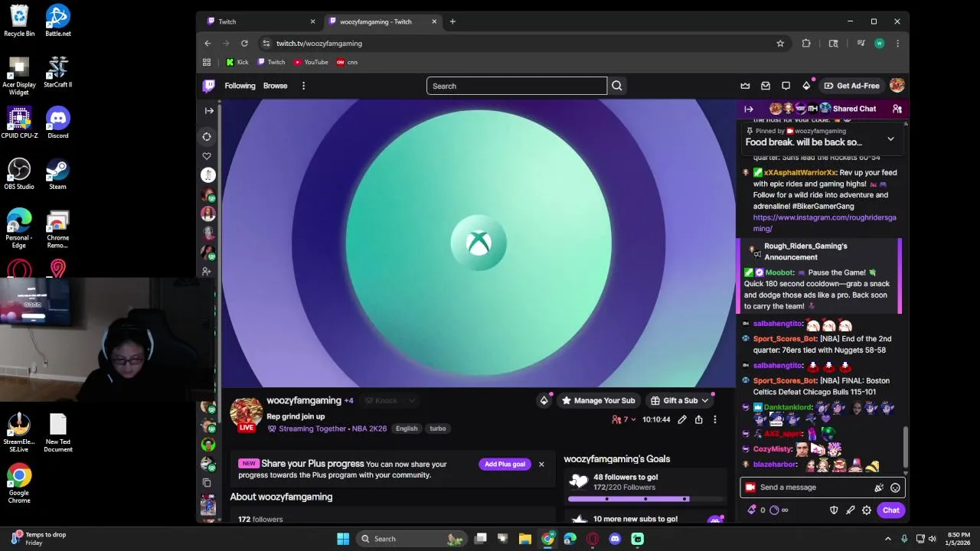Image resolution: width=980 pixels, height=551 pixels.
Task: Open Discord from the taskbar
Action: 615,539
